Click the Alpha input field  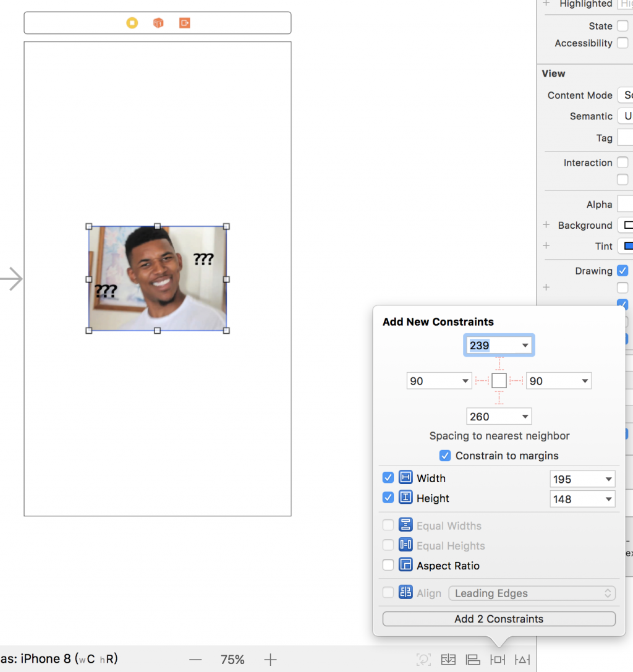(x=626, y=204)
